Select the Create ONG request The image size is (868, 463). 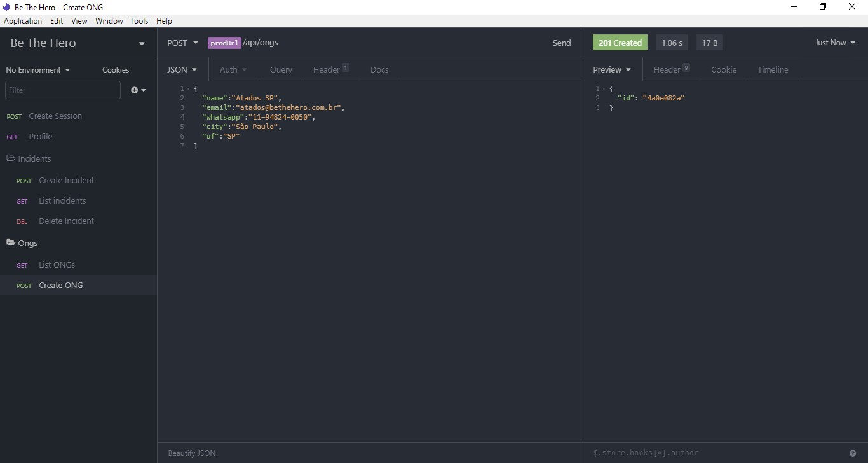coord(78,286)
